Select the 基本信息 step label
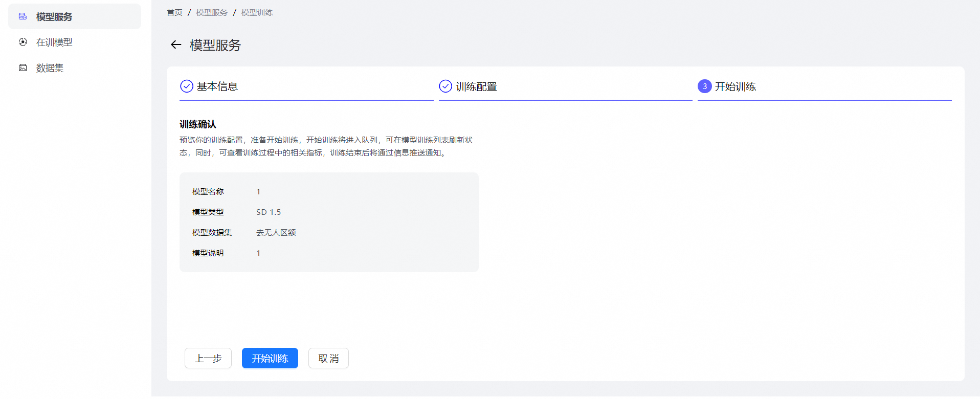Screen dimensions: 980x399 coord(217,86)
